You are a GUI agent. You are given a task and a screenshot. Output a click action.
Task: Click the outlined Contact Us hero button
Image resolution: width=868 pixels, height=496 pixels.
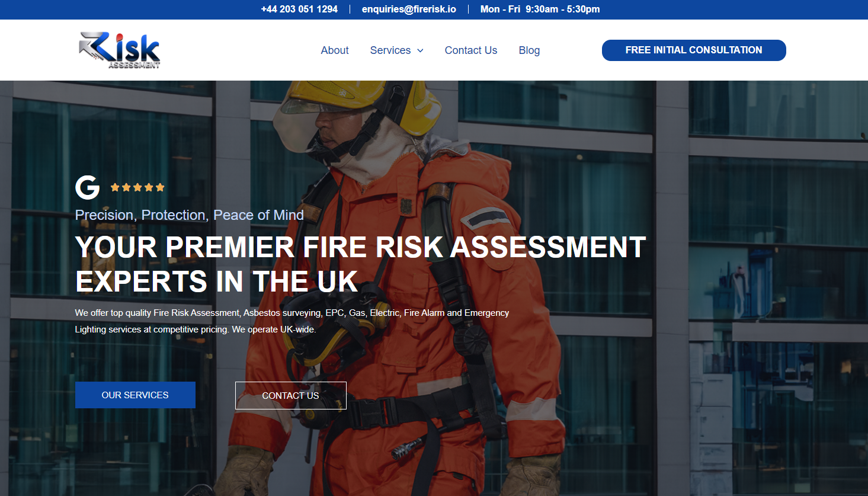[x=290, y=395]
